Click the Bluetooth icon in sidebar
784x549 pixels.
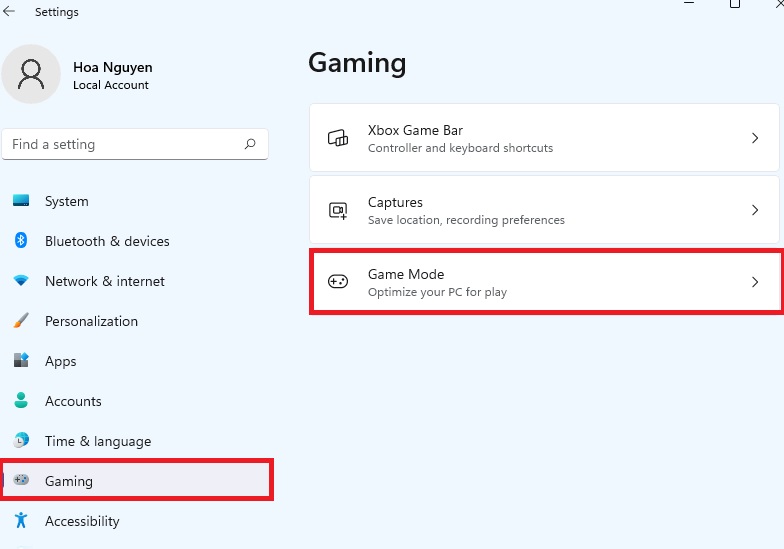pyautogui.click(x=20, y=240)
